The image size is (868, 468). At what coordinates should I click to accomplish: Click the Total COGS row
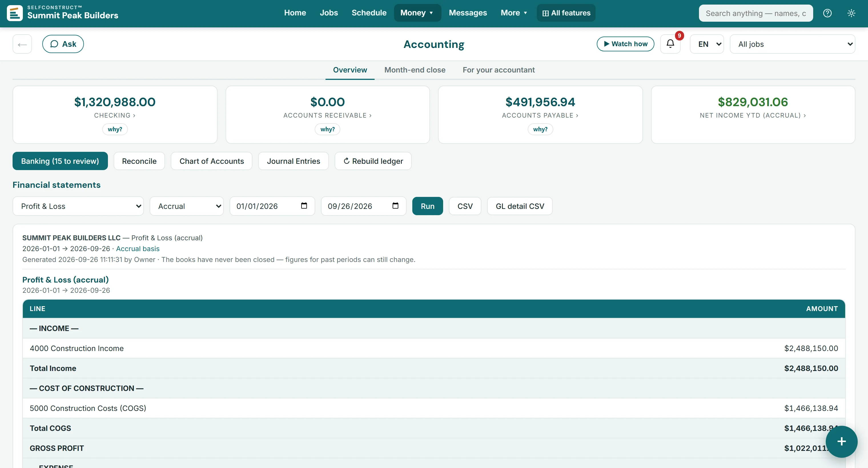coord(434,428)
